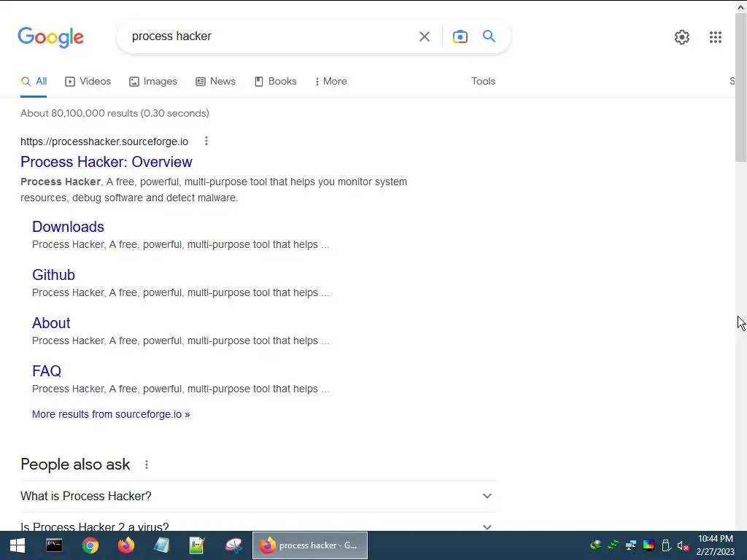Open the three-dot menu beside the sourceforge URL
The width and height of the screenshot is (747, 560).
point(206,141)
